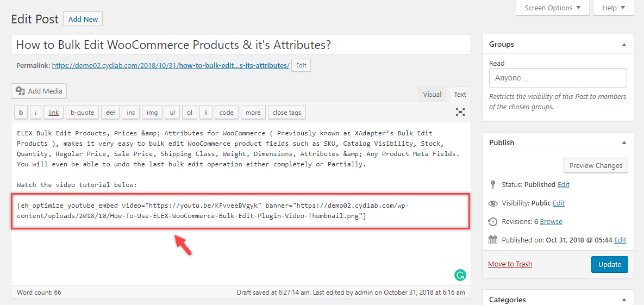The image size is (644, 305).
Task: Click the code quicktag button
Action: click(x=226, y=112)
